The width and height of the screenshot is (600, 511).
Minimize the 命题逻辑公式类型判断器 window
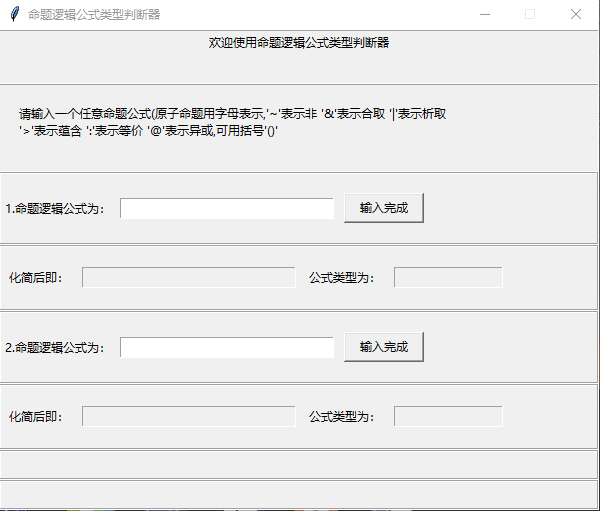485,14
